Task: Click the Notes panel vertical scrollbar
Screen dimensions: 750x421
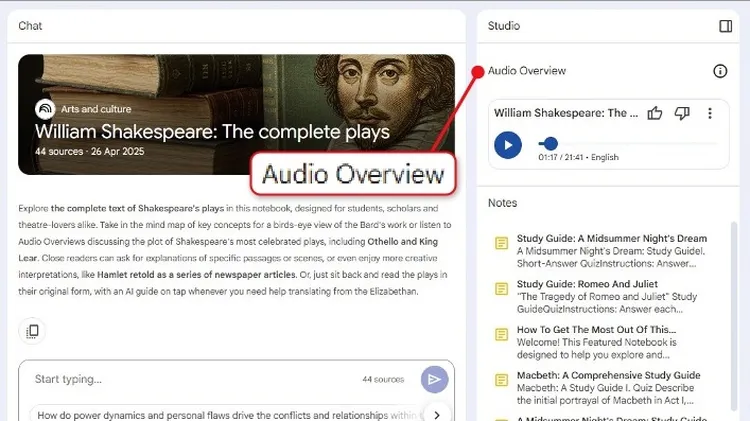Action: [x=733, y=316]
